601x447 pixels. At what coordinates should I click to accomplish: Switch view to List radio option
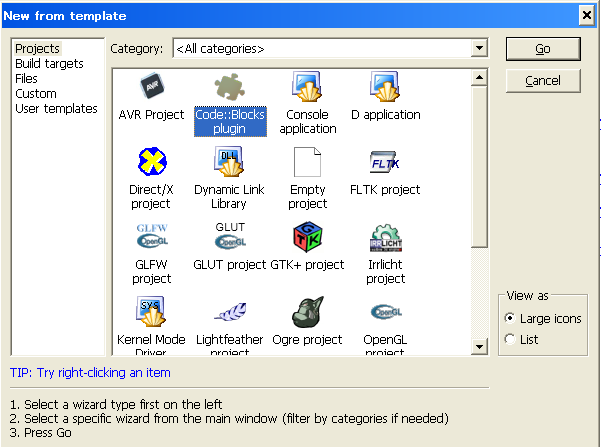(521, 339)
